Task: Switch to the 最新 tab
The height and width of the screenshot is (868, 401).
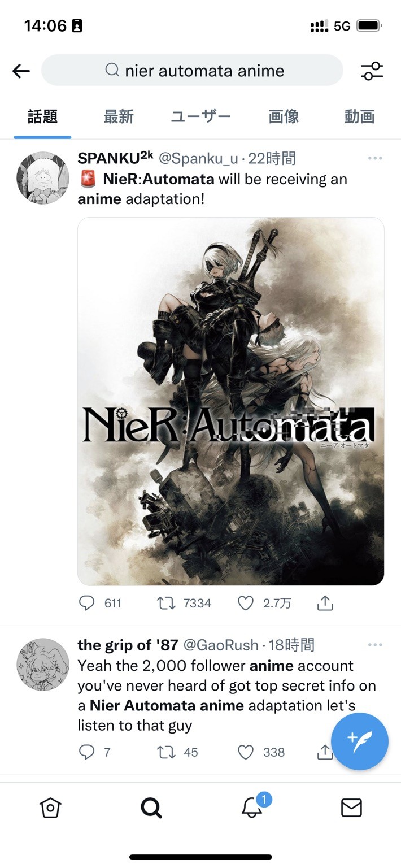Action: click(x=119, y=117)
